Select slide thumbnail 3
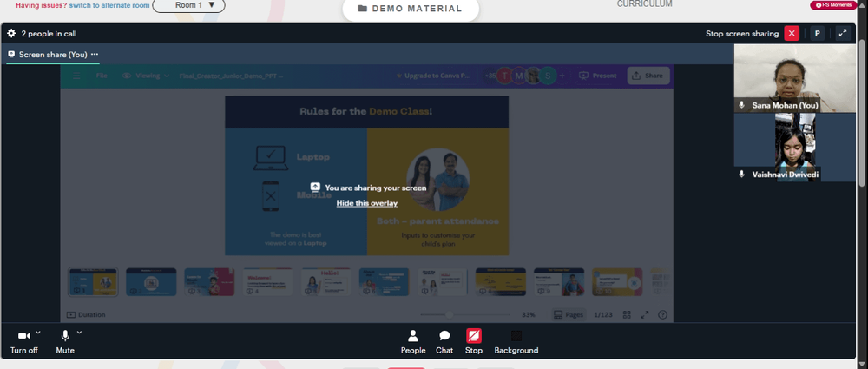 pos(209,282)
